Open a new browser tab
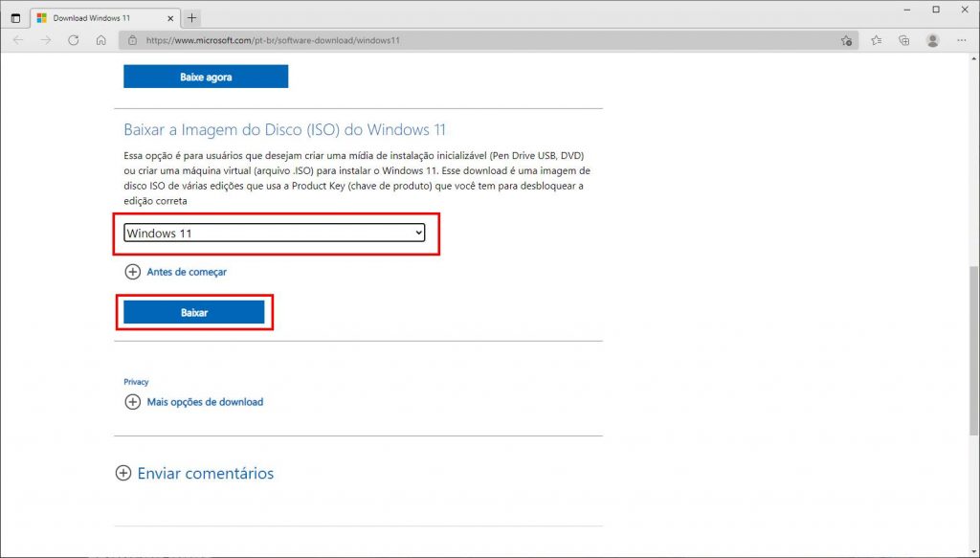Viewport: 980px width, 558px height. (192, 17)
